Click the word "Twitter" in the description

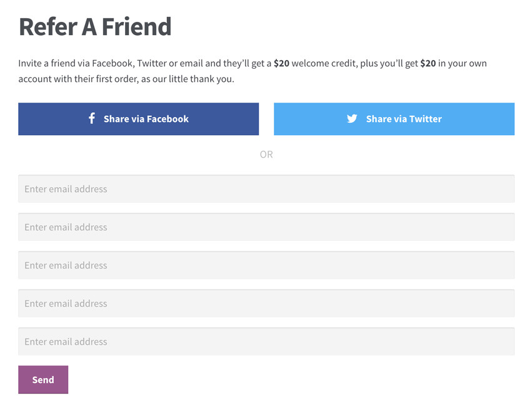151,63
